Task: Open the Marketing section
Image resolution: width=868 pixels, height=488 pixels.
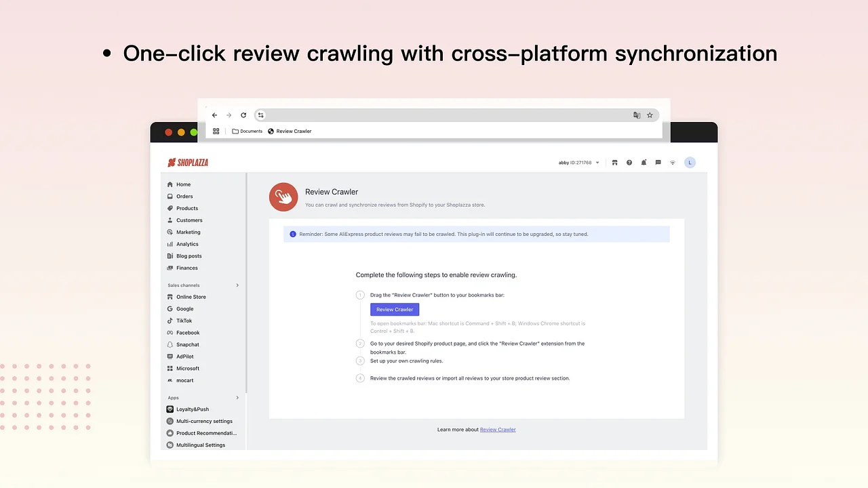Action: coord(188,232)
